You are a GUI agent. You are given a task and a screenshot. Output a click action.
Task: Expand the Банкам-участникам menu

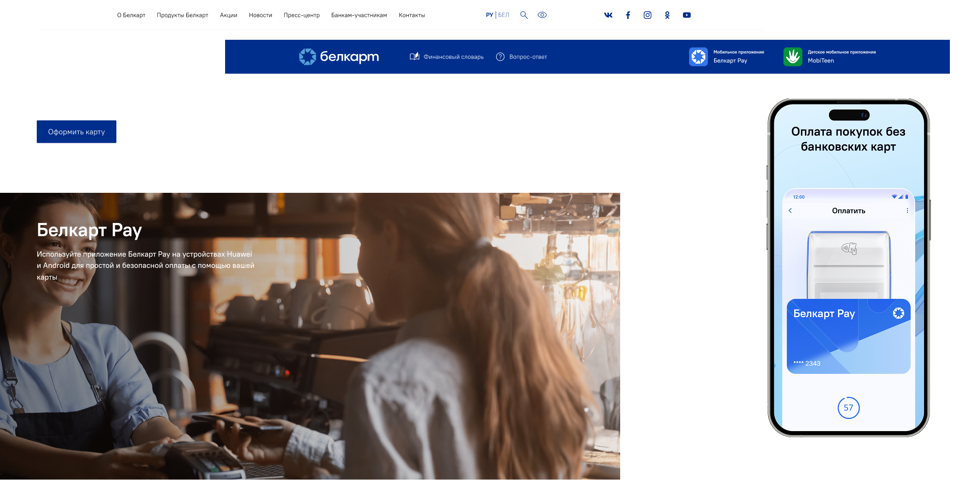point(359,15)
